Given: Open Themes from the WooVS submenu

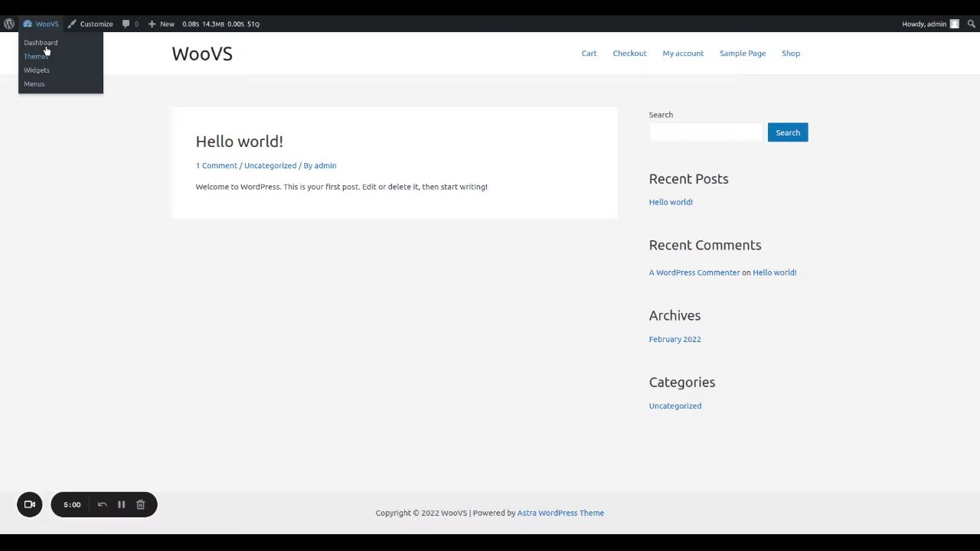Looking at the screenshot, I should pyautogui.click(x=35, y=56).
